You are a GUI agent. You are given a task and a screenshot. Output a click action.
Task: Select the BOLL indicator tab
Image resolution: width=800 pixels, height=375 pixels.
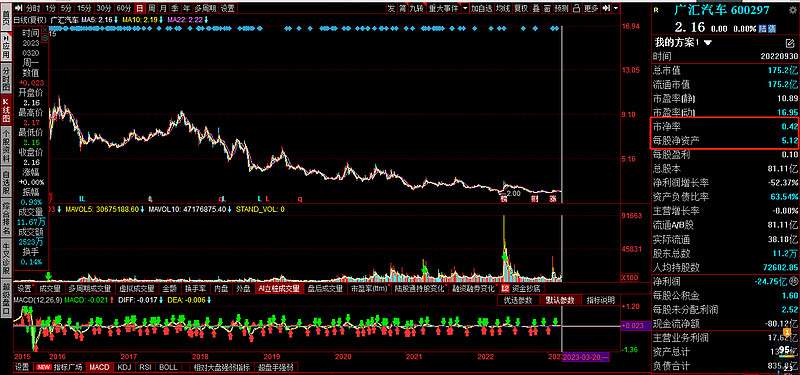coord(168,367)
